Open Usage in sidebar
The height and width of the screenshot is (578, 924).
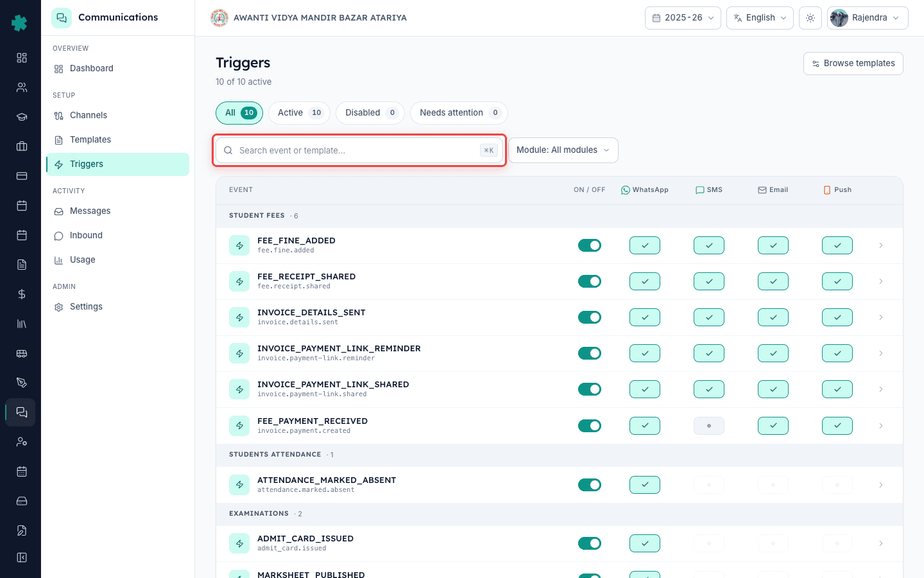click(117, 260)
